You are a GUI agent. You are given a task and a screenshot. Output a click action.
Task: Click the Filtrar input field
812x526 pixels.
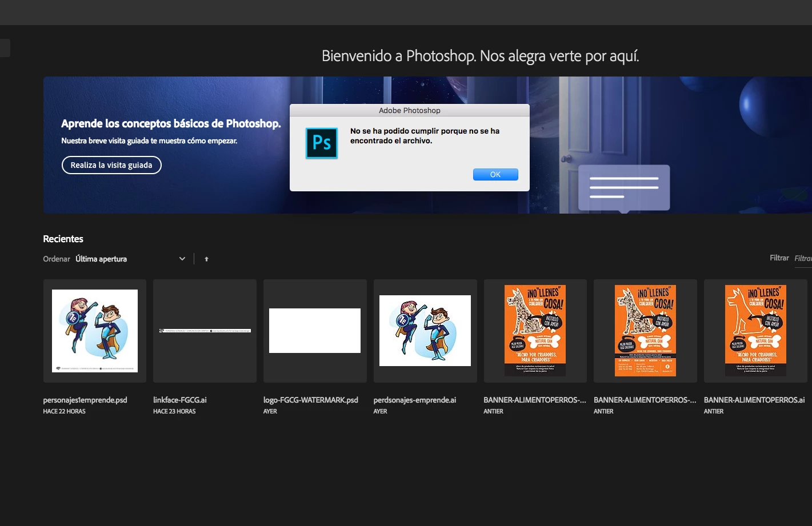tap(802, 258)
